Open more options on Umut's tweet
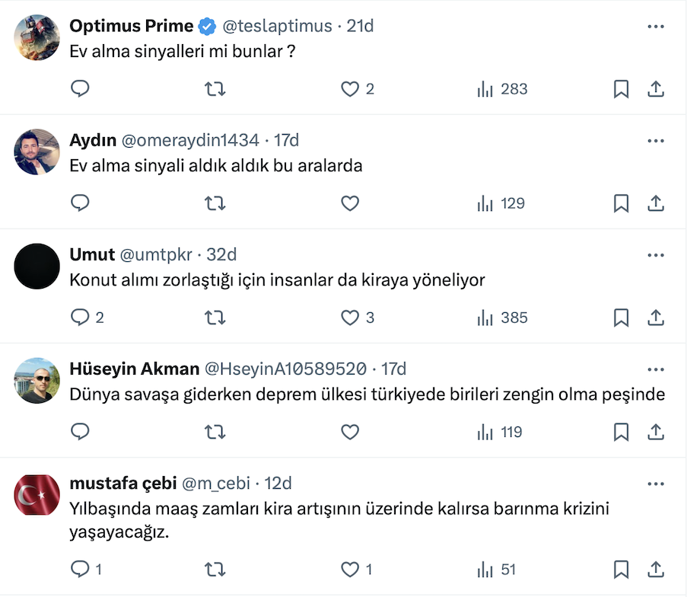The width and height of the screenshot is (700, 597). (655, 254)
